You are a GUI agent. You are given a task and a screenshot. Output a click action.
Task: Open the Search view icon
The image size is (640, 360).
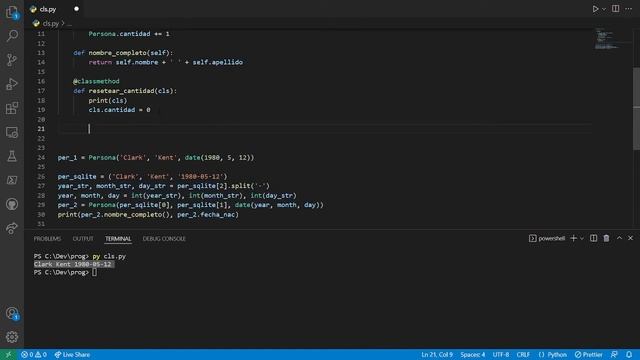coord(12,36)
